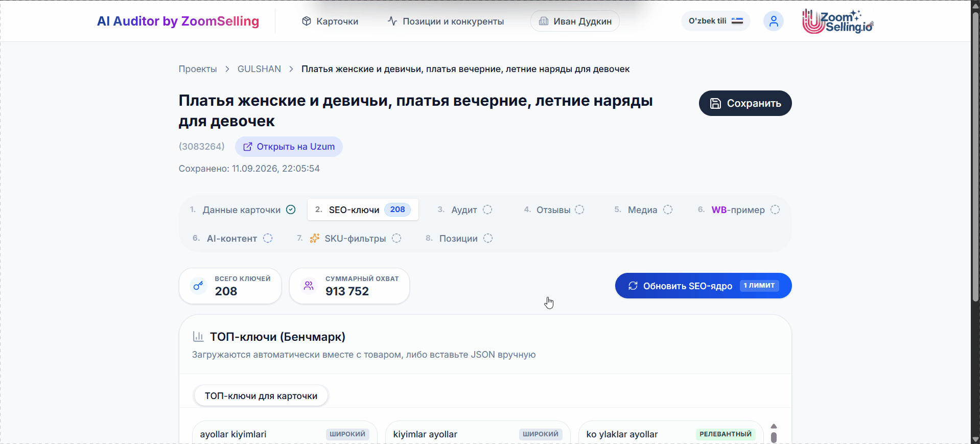Image resolution: width=980 pixels, height=444 pixels.
Task: Click the floppy disk icon on Сохранить
Action: click(716, 103)
